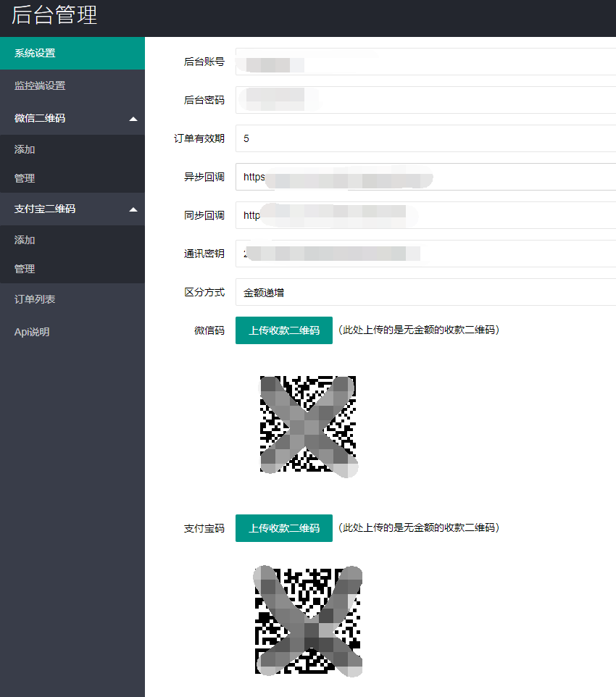Click the 订单有效期 field showing 5
Screen dimensions: 616x697
[x=425, y=138]
